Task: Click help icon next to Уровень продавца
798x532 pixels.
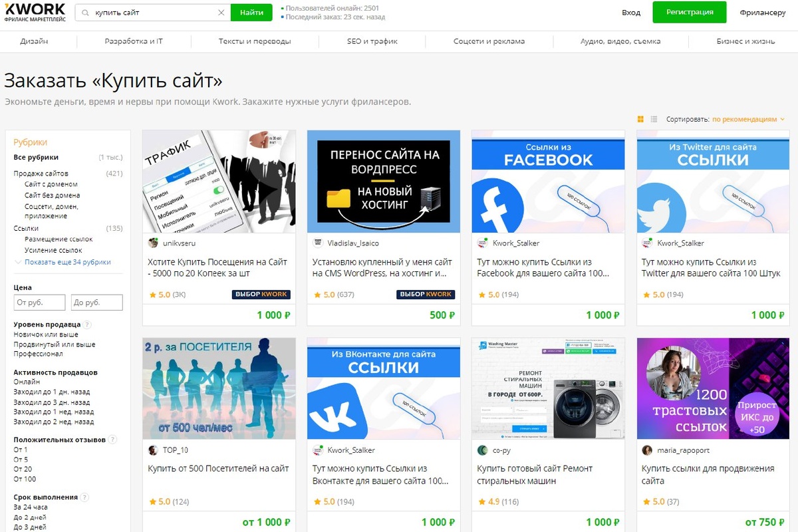Action: tap(88, 325)
